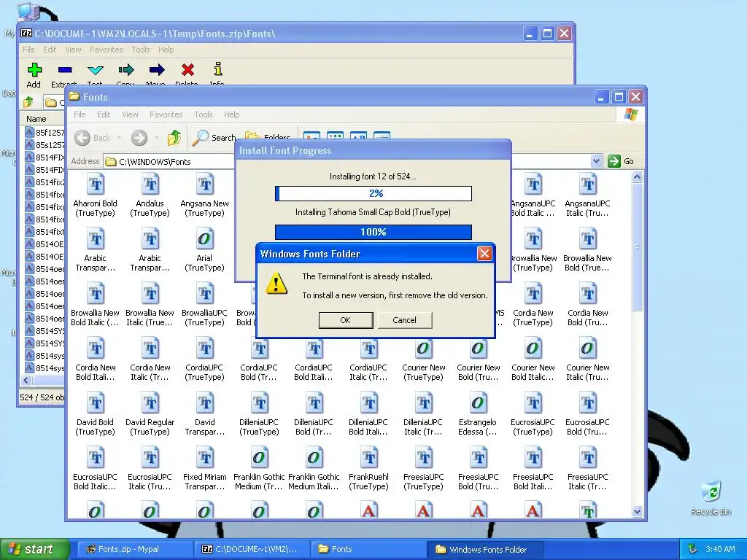Click Cancel in the Windows Fonts Folder dialog
Screen dimensions: 747x560
coord(404,320)
